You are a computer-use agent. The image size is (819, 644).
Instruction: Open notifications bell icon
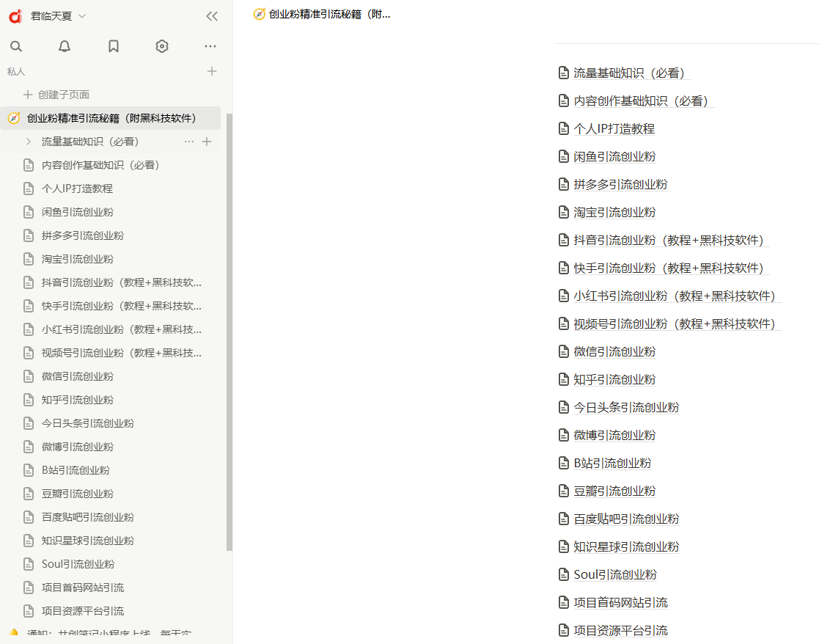[x=65, y=46]
